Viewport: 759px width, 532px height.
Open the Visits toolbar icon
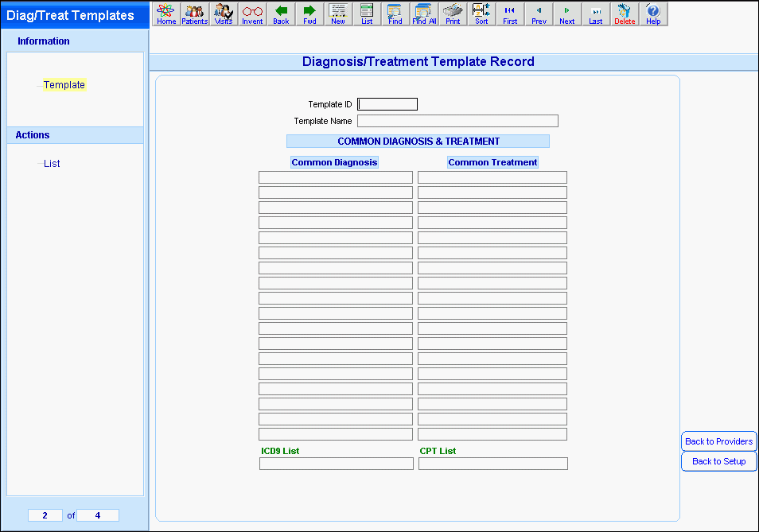224,14
